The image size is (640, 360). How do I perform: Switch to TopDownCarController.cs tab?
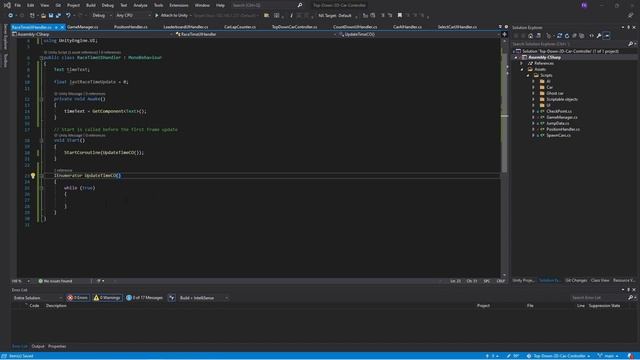coord(294,27)
